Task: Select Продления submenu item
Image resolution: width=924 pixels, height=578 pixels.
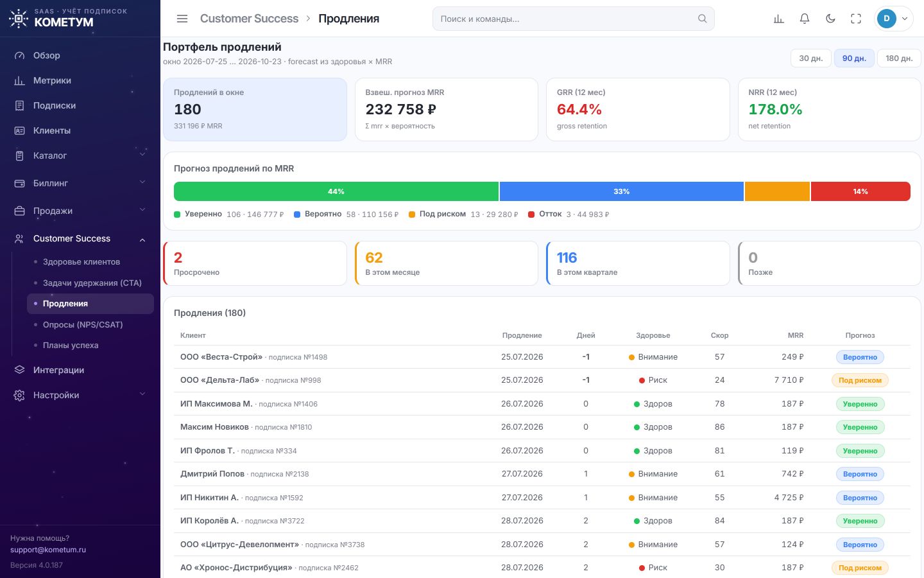Action: pos(90,304)
